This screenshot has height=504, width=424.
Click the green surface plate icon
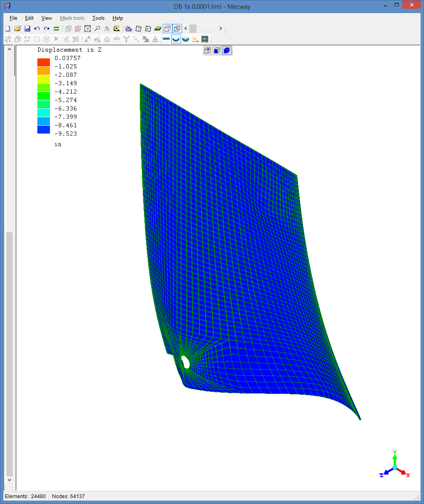click(158, 29)
